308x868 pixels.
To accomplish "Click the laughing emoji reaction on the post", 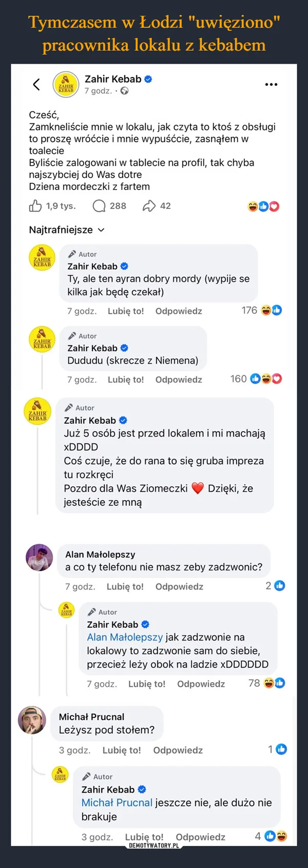I will pyautogui.click(x=254, y=206).
